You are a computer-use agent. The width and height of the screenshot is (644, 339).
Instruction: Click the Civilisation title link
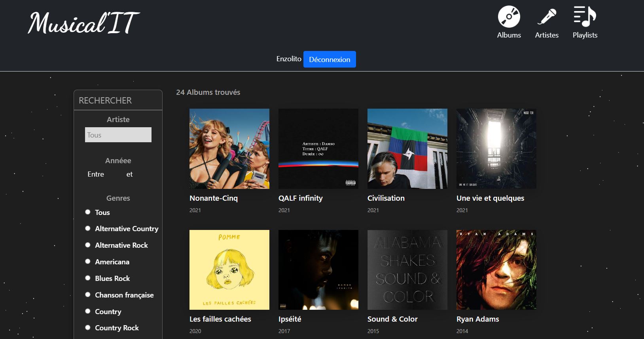coord(386,198)
